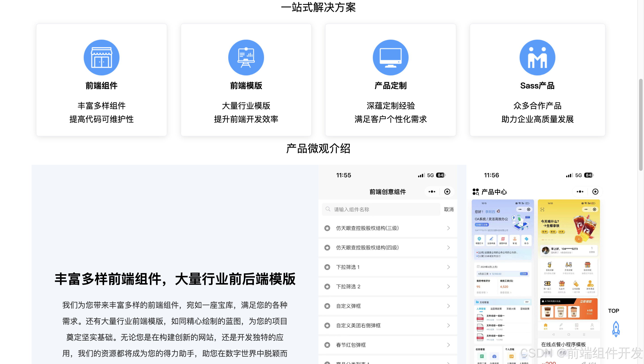Viewport: 644px width, 364px height.
Task: Toggle the star beside 自定义弹框
Action: 327,306
